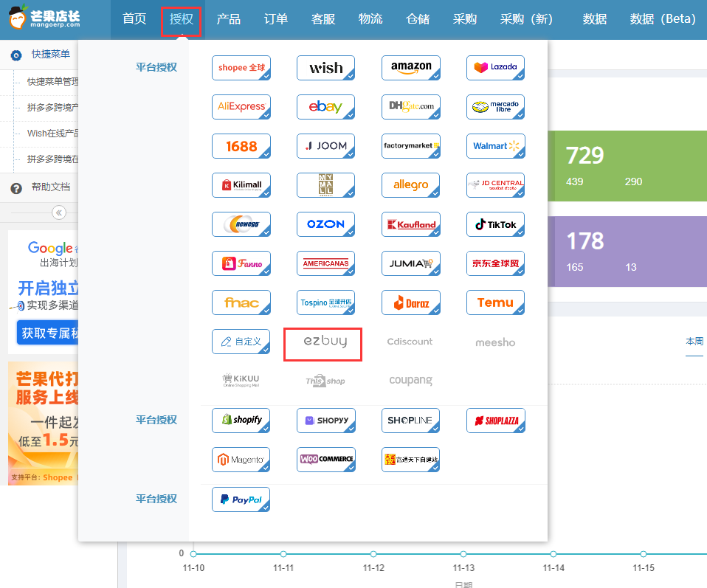Open the Walmart authorization tile
Screen dimensions: 707x588
point(495,146)
